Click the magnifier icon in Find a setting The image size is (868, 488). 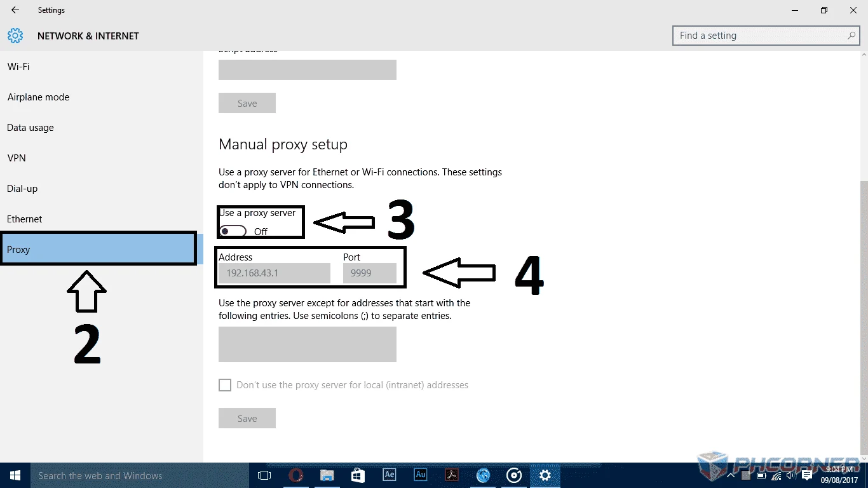pyautogui.click(x=851, y=36)
